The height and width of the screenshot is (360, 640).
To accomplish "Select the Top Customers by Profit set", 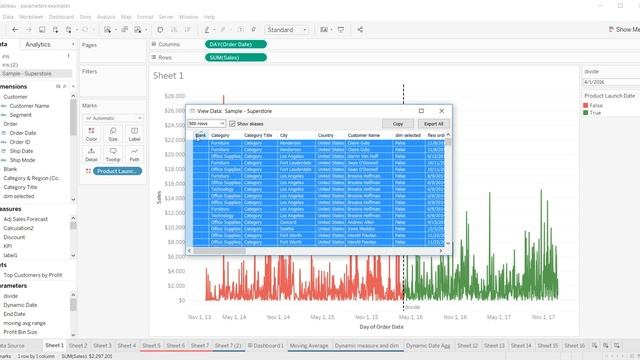I will pyautogui.click(x=33, y=275).
